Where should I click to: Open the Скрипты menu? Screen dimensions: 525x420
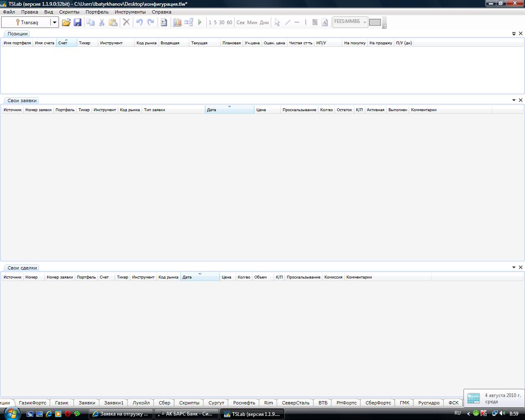[x=69, y=12]
